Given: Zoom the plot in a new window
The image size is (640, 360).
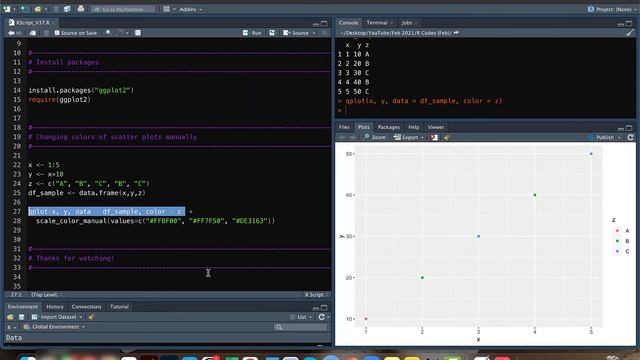Looking at the screenshot, I should 375,138.
